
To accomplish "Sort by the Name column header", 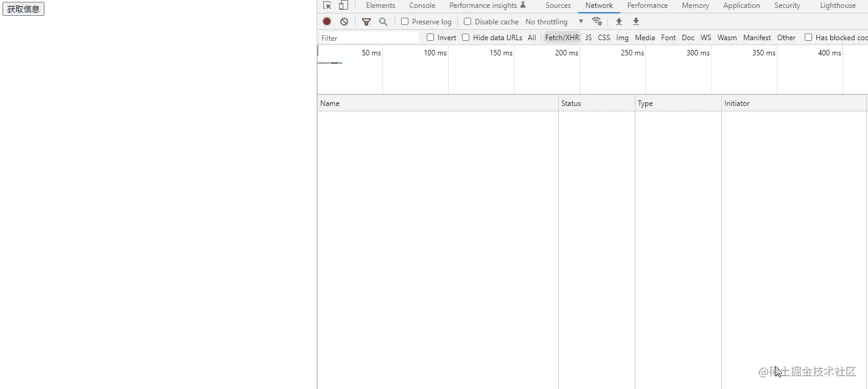I will 438,103.
